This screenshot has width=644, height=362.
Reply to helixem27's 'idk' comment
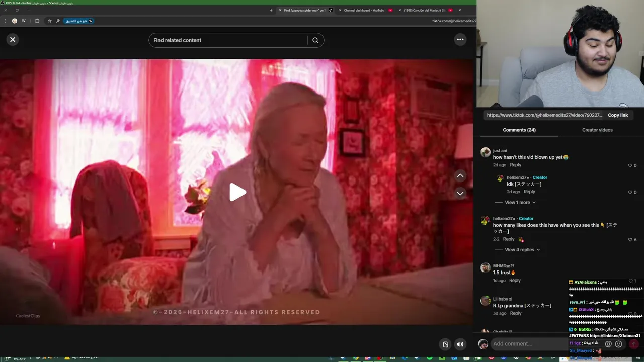click(x=529, y=192)
